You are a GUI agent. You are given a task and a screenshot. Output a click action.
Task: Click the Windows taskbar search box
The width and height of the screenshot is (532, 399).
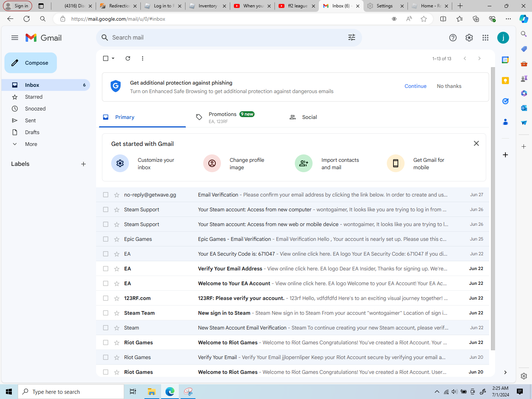tap(71, 392)
